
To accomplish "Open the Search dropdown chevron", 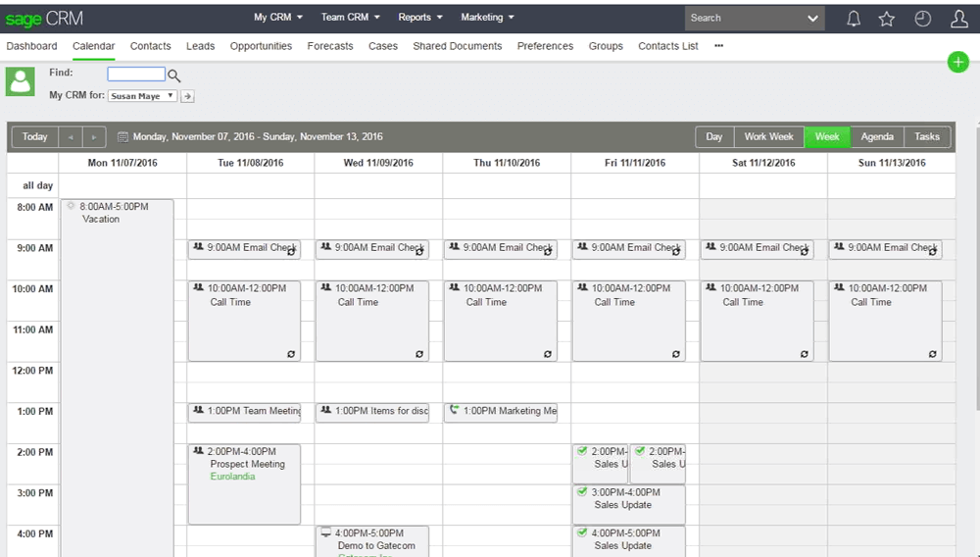I will point(812,18).
